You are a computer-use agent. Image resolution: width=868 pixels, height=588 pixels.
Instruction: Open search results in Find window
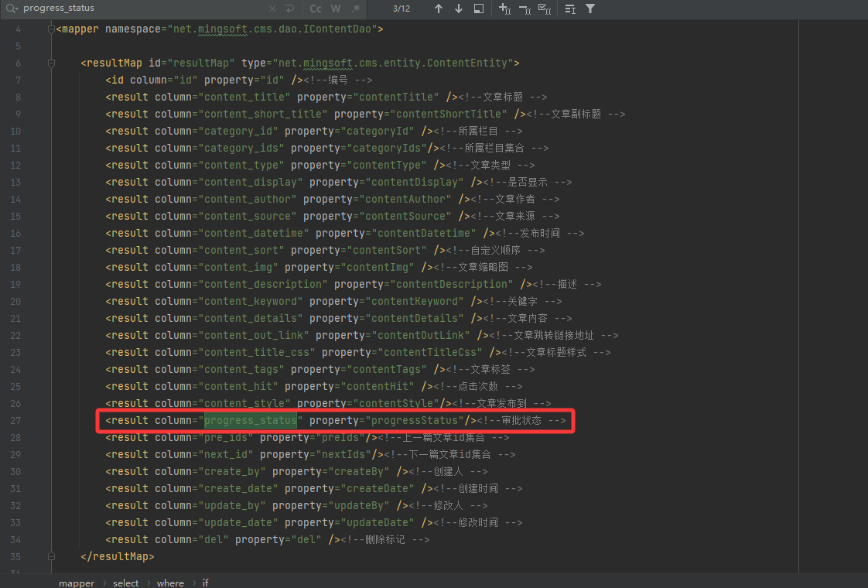(479, 9)
